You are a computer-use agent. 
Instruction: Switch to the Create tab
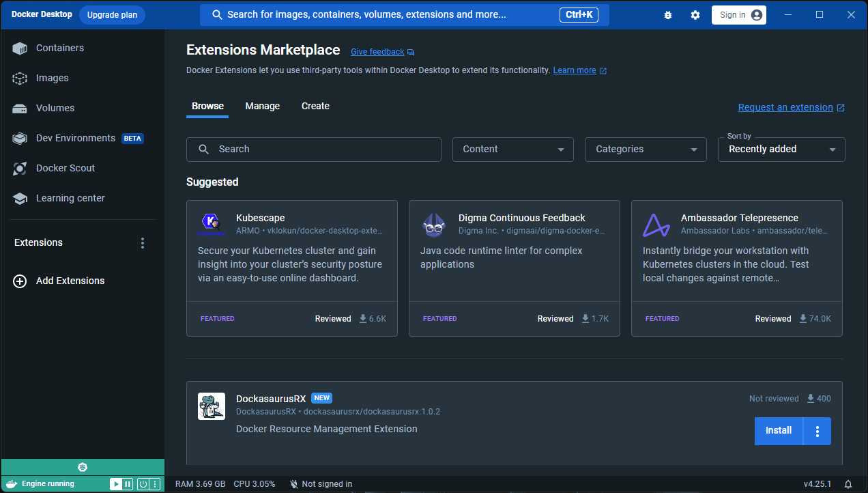pos(315,107)
